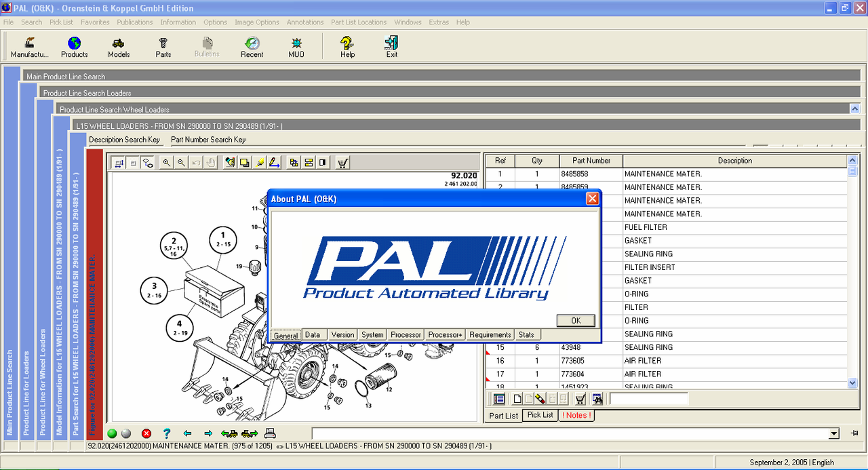
Task: Open the Manufacturers toolbar button
Action: pyautogui.click(x=29, y=47)
